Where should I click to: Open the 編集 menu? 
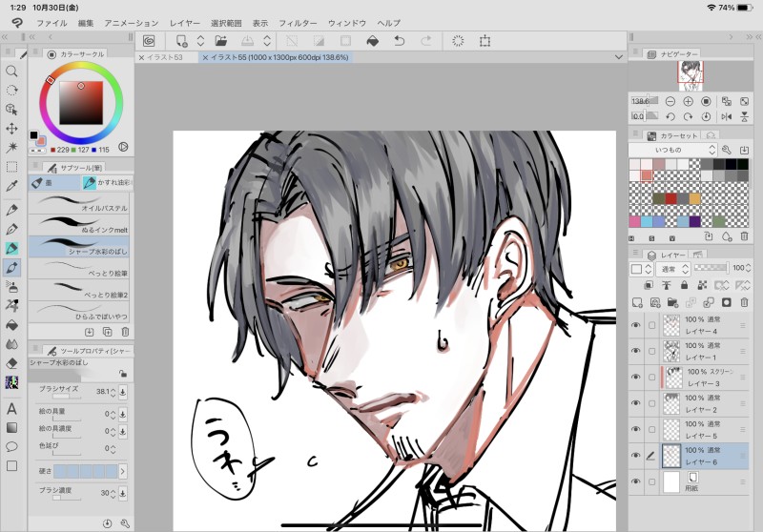[86, 23]
